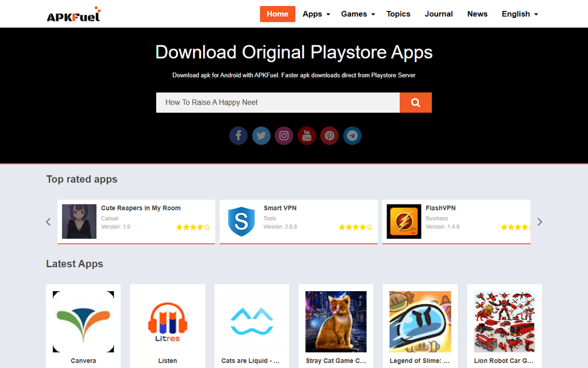The height and width of the screenshot is (368, 588).
Task: Click the Casual category label
Action: click(110, 218)
